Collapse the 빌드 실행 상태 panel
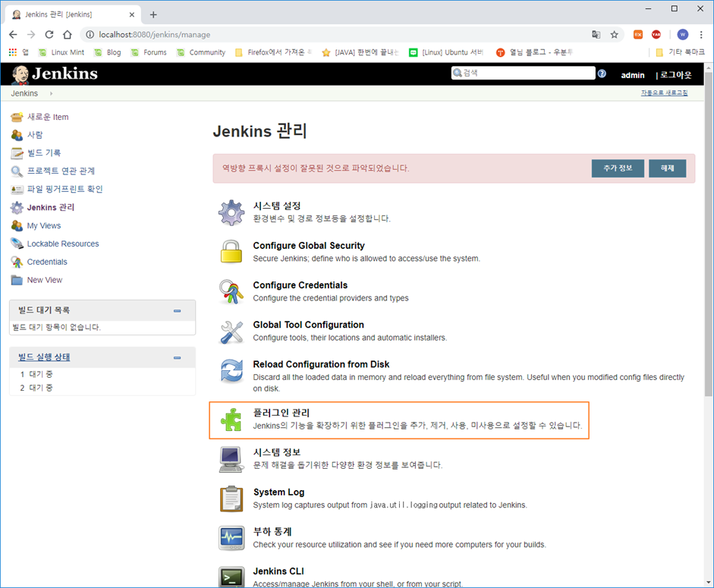 [177, 357]
